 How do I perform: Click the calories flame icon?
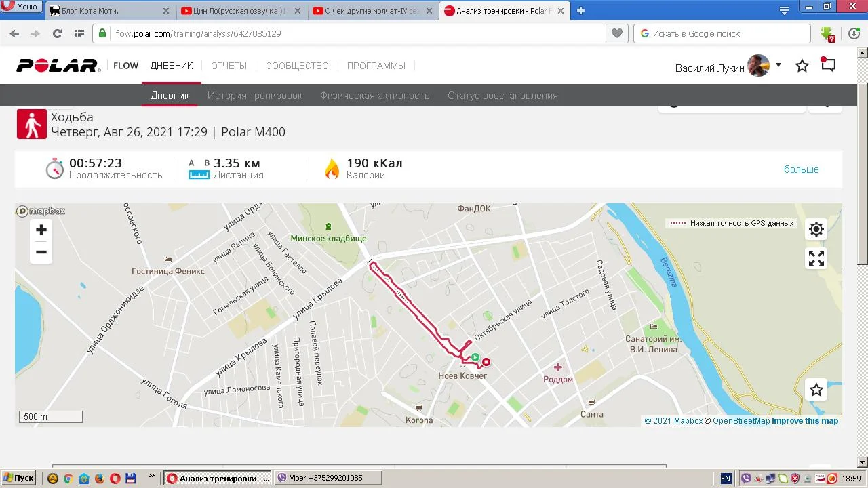pyautogui.click(x=332, y=169)
